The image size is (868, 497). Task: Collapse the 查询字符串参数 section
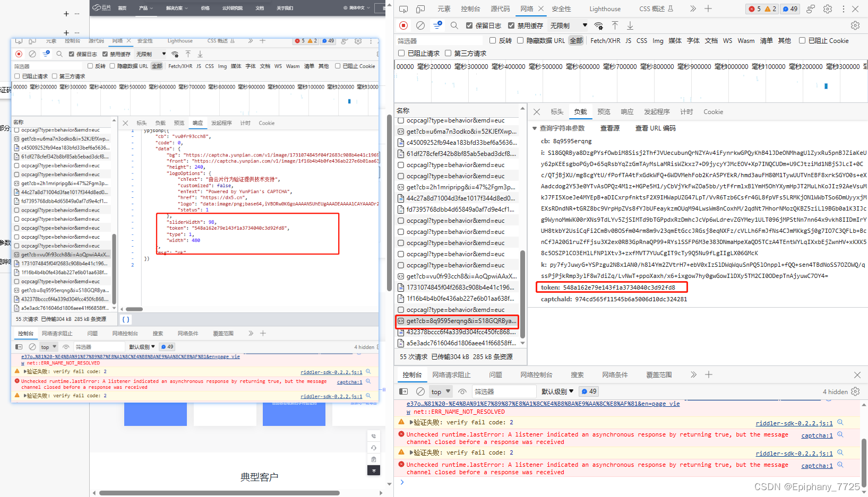coord(535,128)
